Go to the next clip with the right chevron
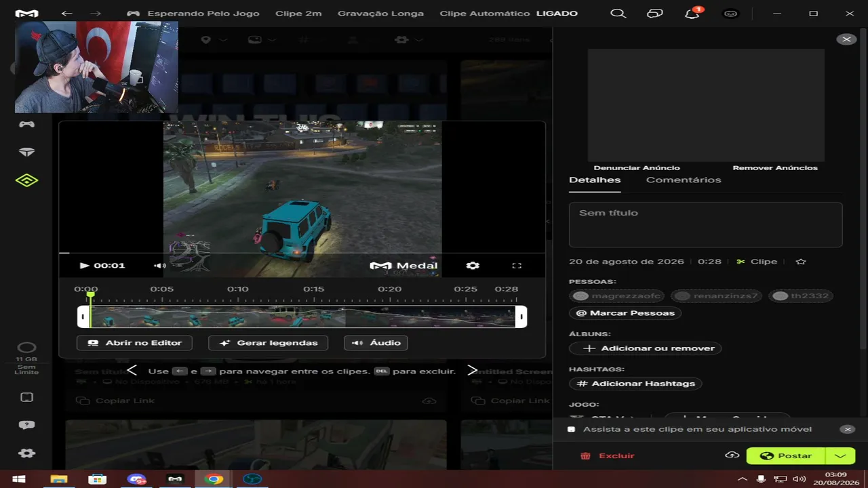Screen dimensions: 868x488 [473, 371]
